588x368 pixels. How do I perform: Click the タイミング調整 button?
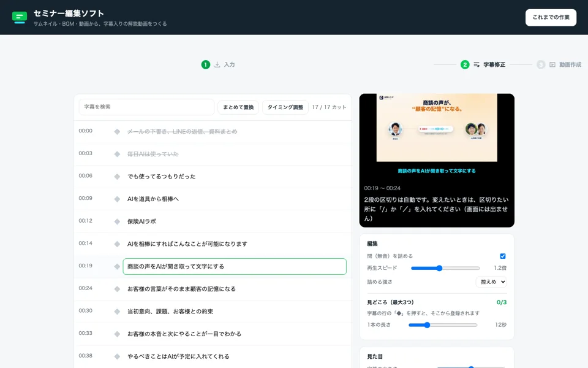pyautogui.click(x=285, y=107)
